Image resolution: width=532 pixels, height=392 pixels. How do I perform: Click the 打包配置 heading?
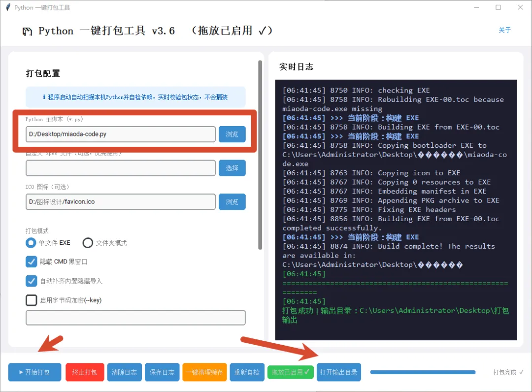pyautogui.click(x=43, y=73)
